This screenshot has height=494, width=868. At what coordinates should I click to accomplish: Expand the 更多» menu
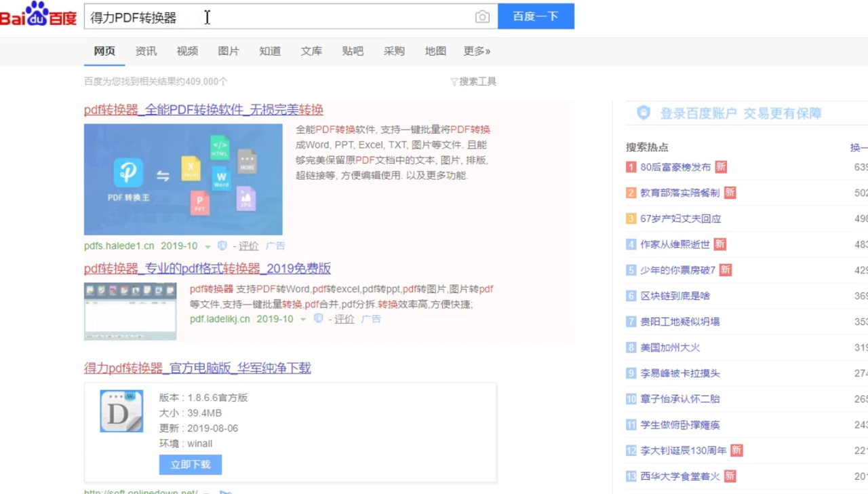pos(477,51)
